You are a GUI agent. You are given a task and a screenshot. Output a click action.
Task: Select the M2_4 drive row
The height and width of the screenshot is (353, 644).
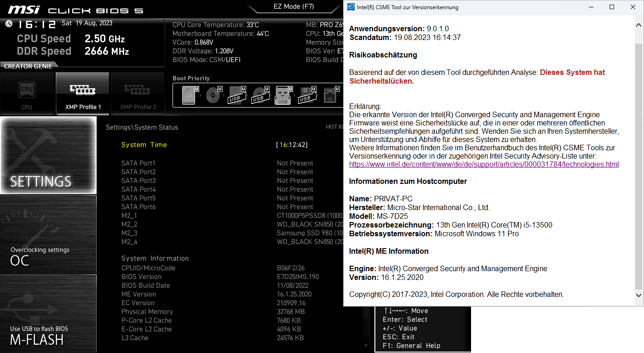pyautogui.click(x=232, y=242)
